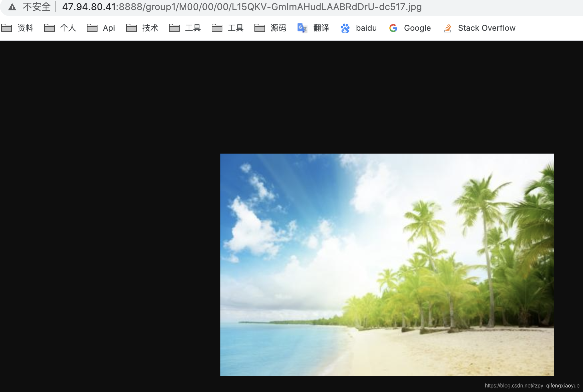Click the 翻译 translate bookmark icon

pos(302,28)
